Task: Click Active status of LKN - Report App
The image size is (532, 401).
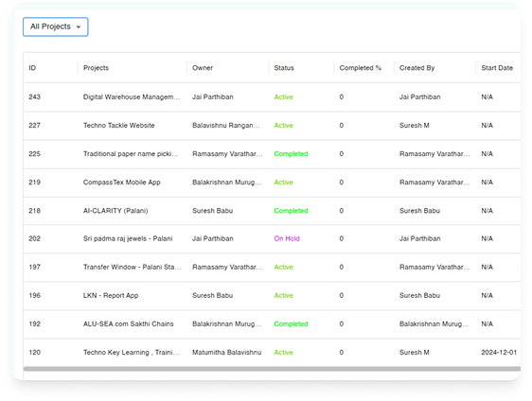Action: pos(284,296)
